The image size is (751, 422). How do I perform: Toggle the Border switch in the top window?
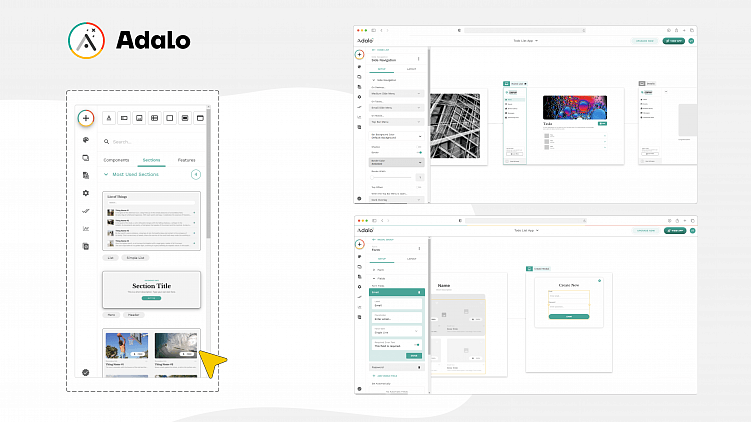coord(419,152)
